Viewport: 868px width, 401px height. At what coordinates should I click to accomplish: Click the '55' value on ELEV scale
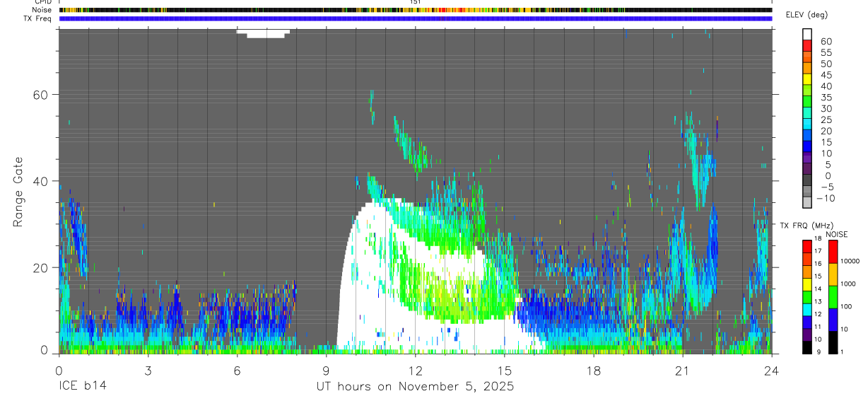click(826, 53)
